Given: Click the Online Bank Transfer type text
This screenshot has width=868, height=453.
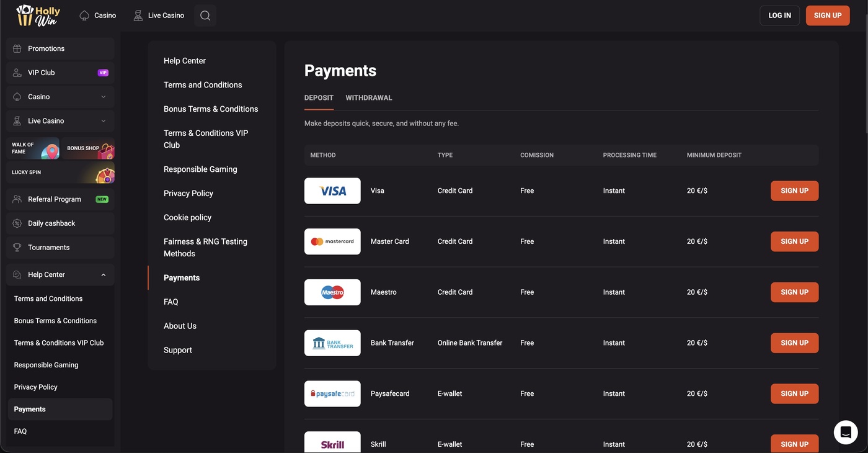Looking at the screenshot, I should pos(470,343).
